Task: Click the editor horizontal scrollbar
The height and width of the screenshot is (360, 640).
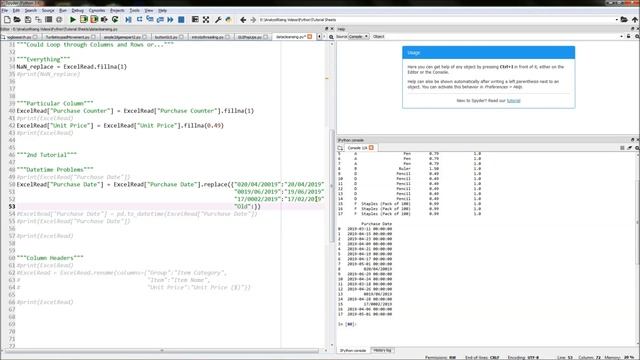Action: point(162,351)
